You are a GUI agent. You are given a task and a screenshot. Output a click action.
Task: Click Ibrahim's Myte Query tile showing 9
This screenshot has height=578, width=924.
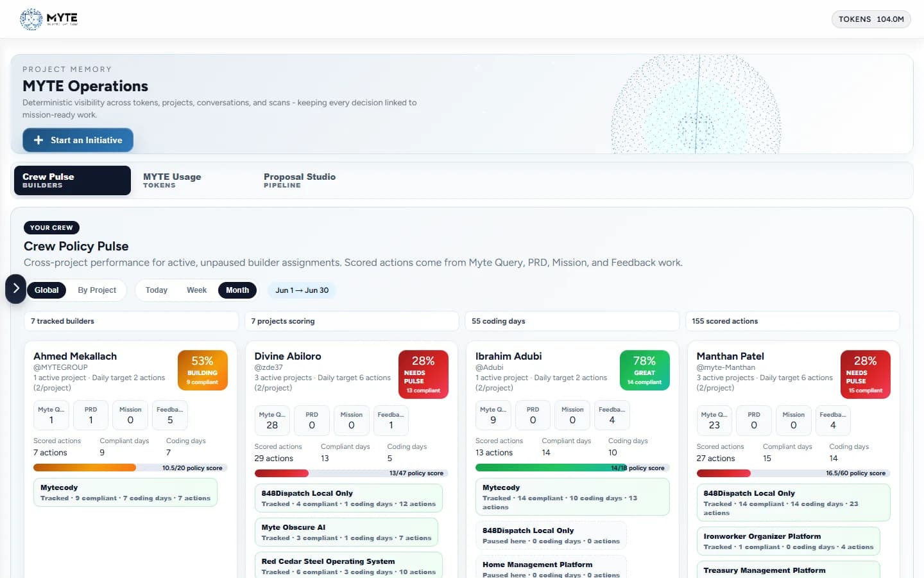coord(493,415)
